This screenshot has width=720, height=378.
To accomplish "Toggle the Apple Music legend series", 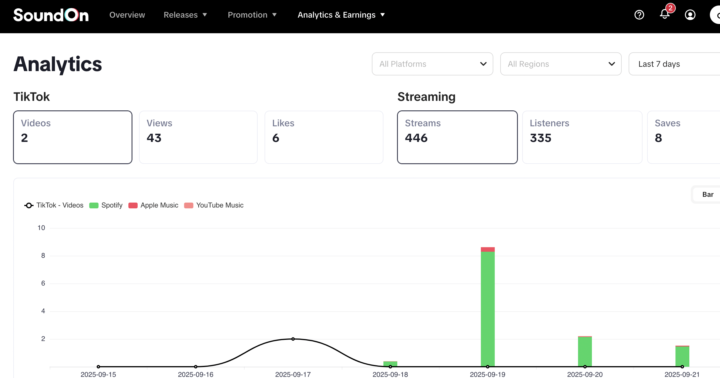I will pos(153,205).
